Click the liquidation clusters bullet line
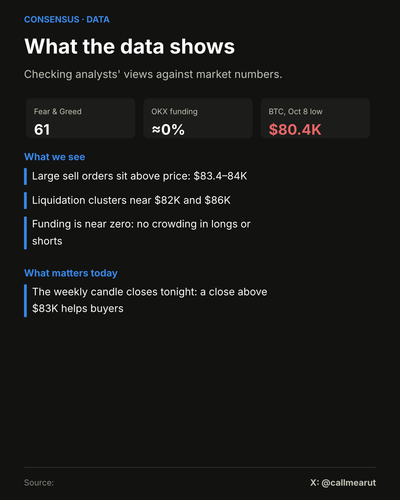The image size is (400, 500). pos(131,200)
